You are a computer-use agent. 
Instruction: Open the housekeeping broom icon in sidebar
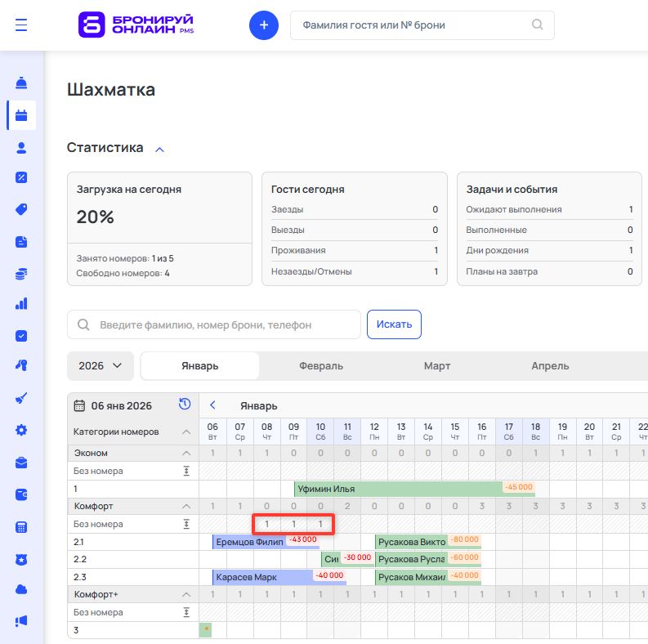(x=21, y=399)
